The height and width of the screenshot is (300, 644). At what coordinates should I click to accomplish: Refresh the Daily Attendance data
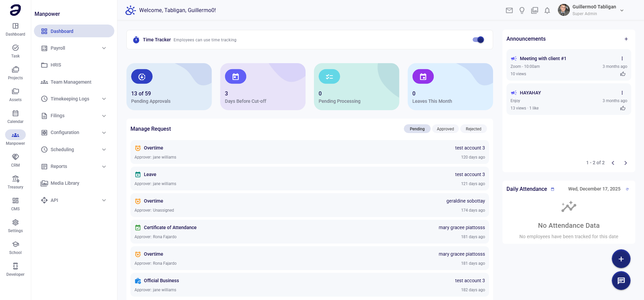627,189
